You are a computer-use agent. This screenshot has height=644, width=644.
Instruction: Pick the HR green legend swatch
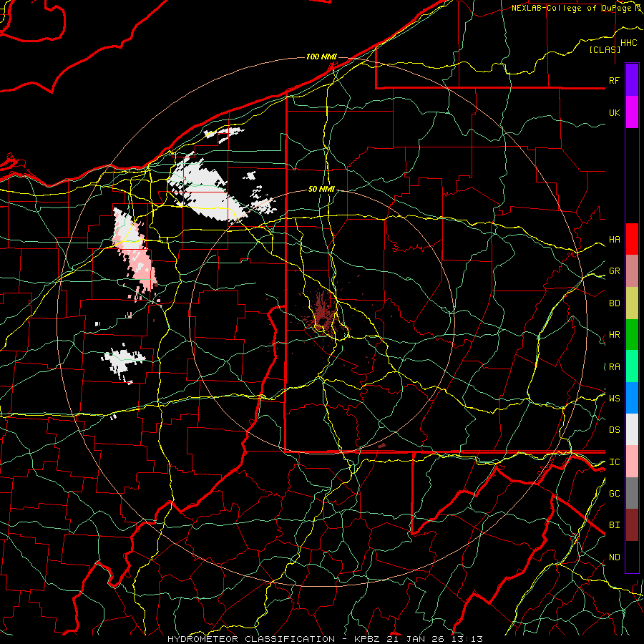tap(632, 335)
